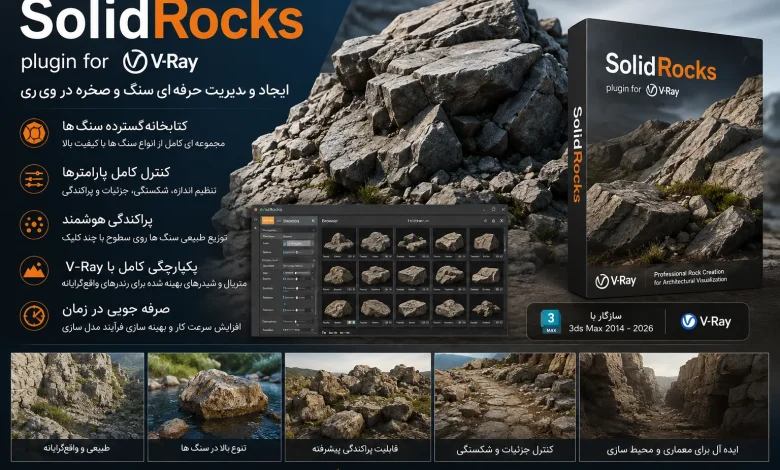
Task: Open thumbnail captioned تنوع بالا در سنگ ها
Action: tap(214, 407)
